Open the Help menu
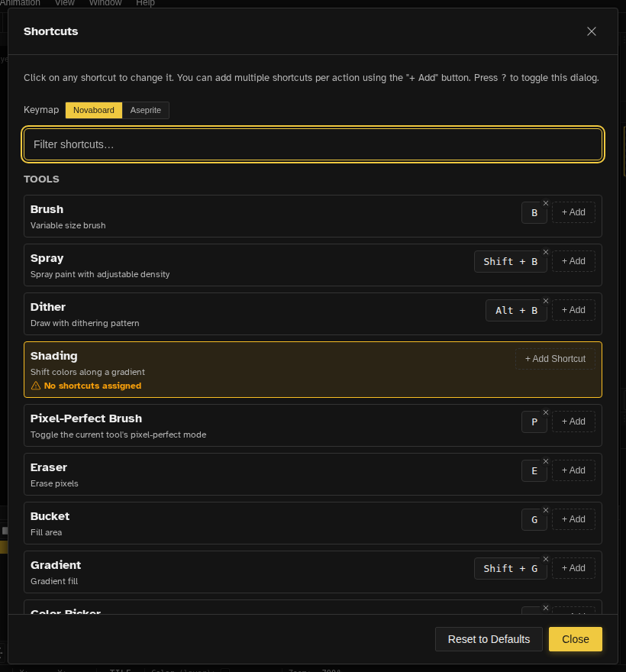626x672 pixels. (145, 3)
